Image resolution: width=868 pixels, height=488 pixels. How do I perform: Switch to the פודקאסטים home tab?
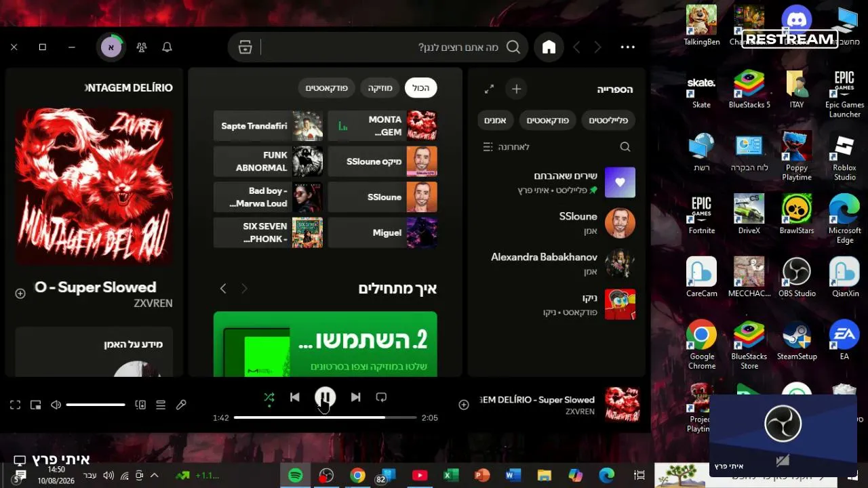coord(326,88)
